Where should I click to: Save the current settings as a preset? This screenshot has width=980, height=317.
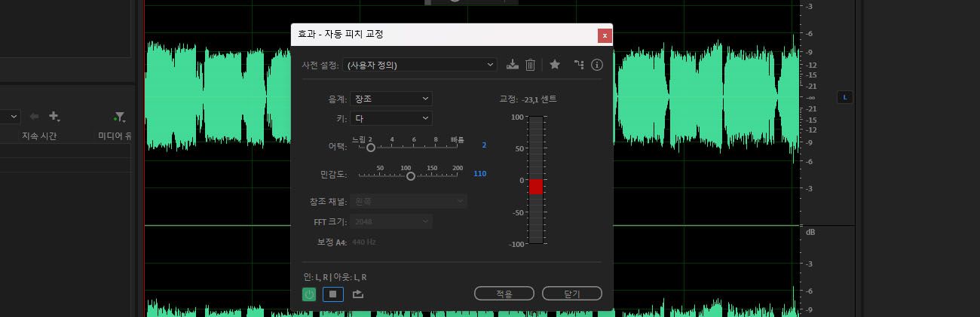click(513, 65)
